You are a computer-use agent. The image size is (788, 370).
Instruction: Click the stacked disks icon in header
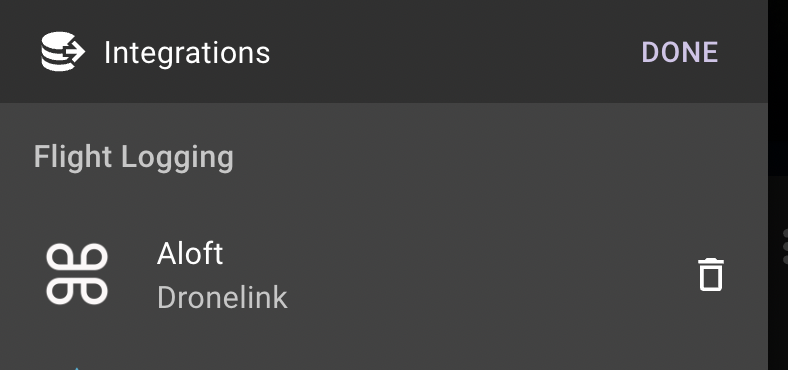(63, 51)
